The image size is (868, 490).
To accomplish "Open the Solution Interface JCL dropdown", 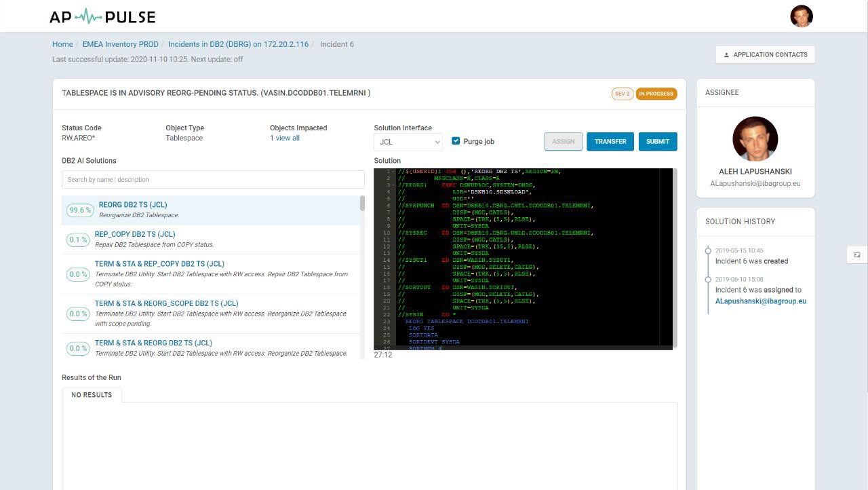I will pos(408,142).
